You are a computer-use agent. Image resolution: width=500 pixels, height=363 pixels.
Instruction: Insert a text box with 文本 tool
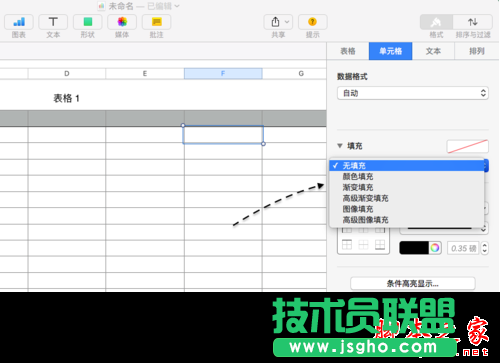coord(53,22)
